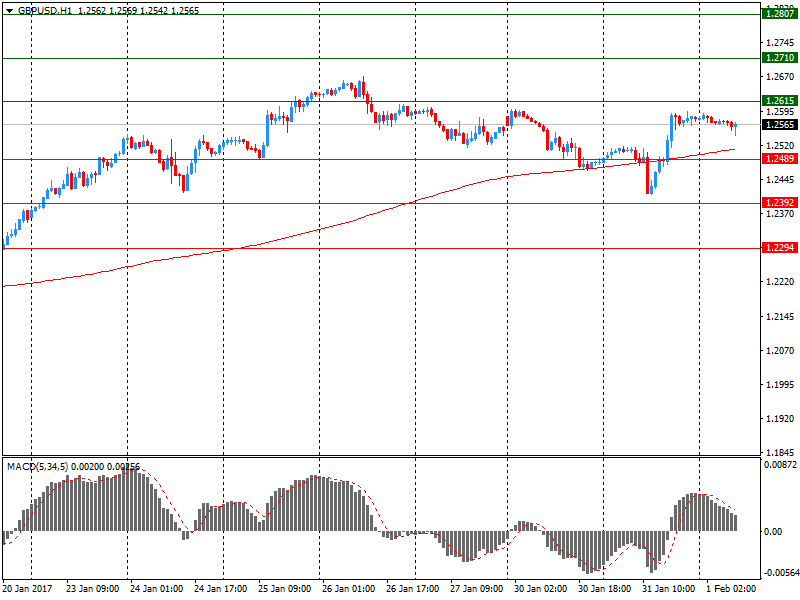Click the 27 Jan 09:00 time label
The height and width of the screenshot is (600, 800).
point(477,589)
